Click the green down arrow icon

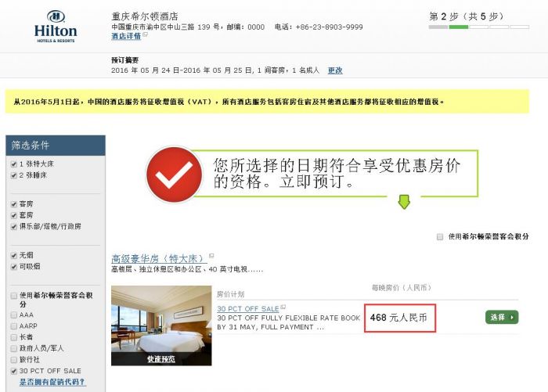404,202
